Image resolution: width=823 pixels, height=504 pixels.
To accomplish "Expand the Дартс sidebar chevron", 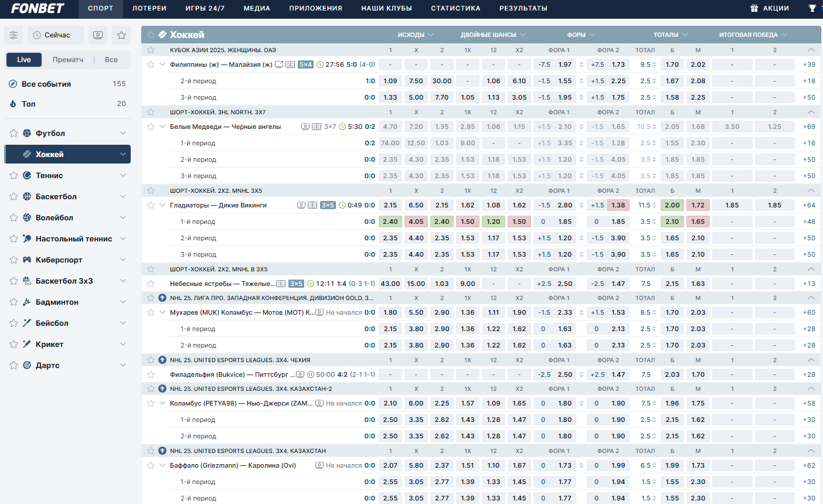I will click(123, 365).
